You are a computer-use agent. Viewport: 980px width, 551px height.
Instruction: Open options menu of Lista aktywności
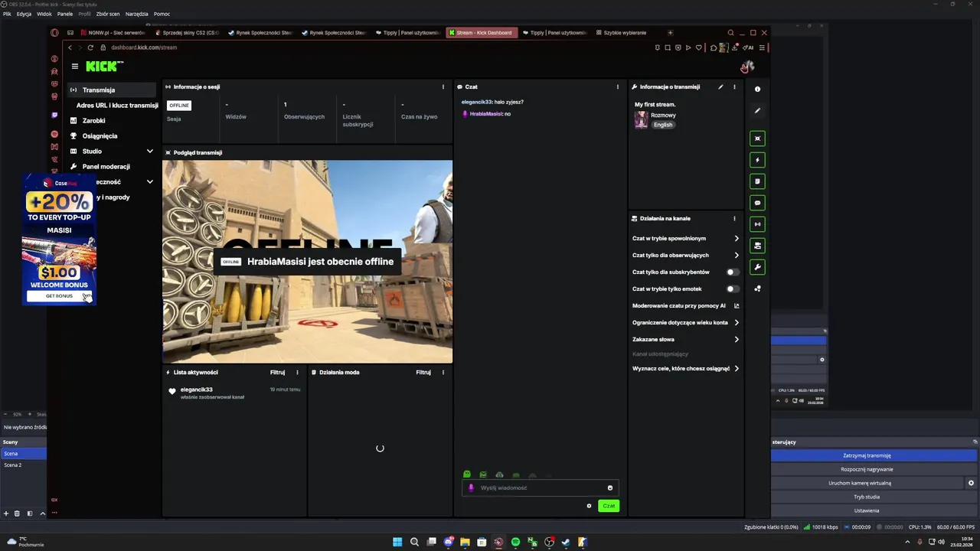297,373
